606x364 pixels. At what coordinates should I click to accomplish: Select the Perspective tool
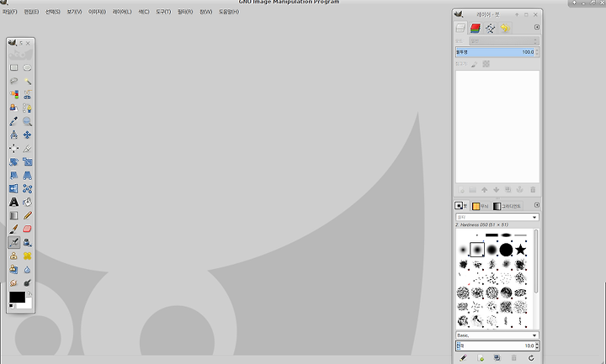[27, 175]
